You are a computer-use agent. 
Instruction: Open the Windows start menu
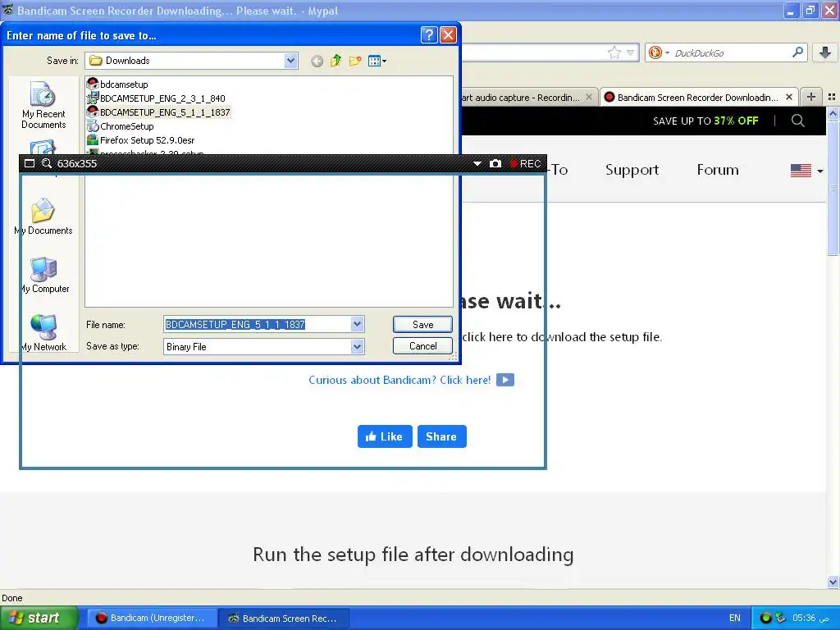point(39,618)
